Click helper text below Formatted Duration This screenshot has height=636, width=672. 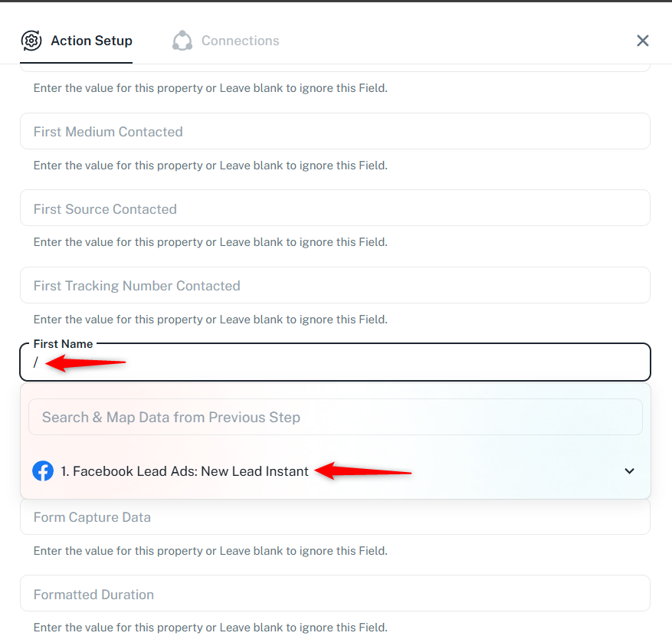click(x=210, y=628)
